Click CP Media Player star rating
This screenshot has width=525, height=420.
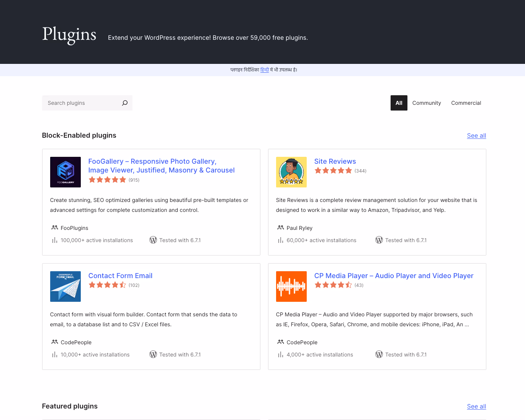click(333, 285)
